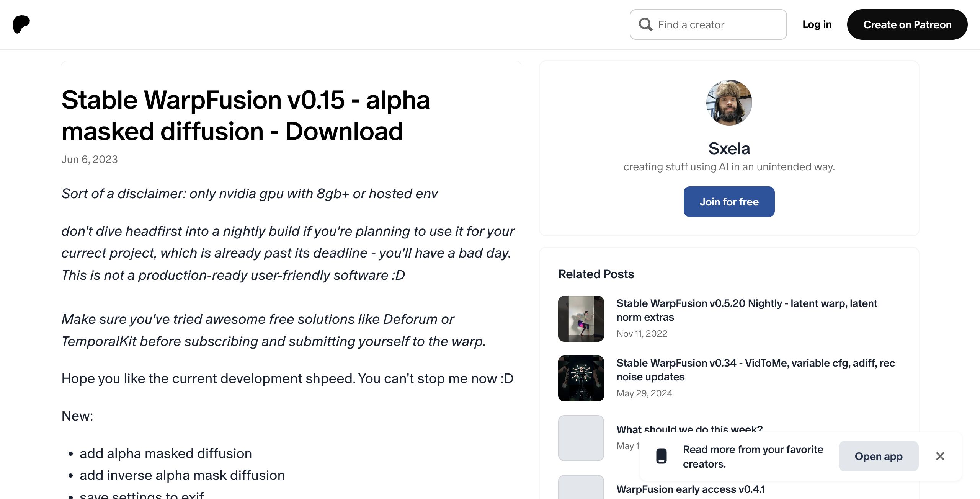Image resolution: width=980 pixels, height=499 pixels.
Task: Click the search magnifier icon
Action: point(645,24)
